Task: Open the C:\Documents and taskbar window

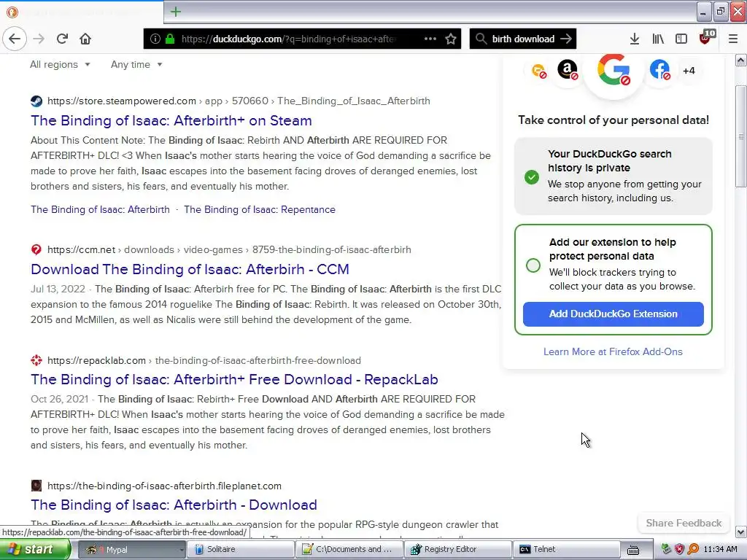Action: tap(349, 549)
